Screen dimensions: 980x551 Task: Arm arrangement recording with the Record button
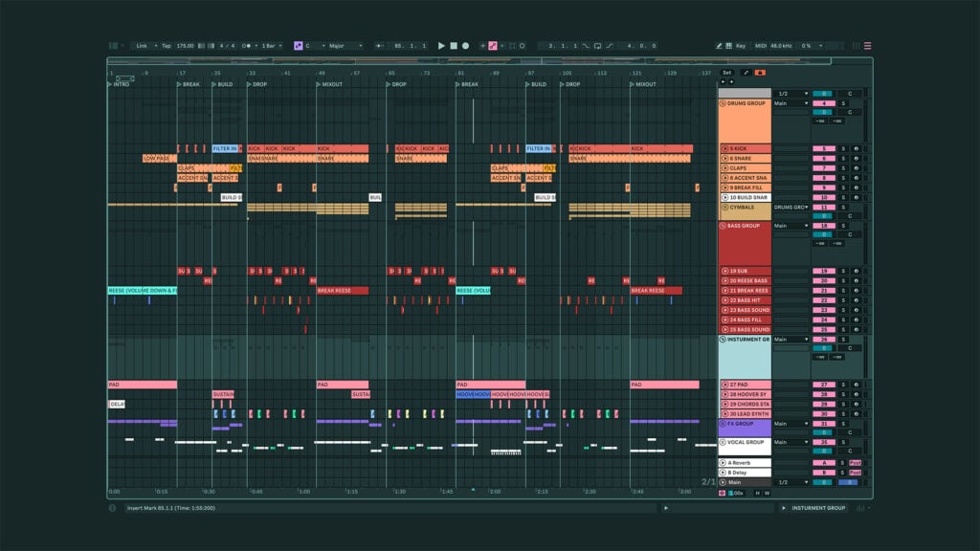coord(466,46)
